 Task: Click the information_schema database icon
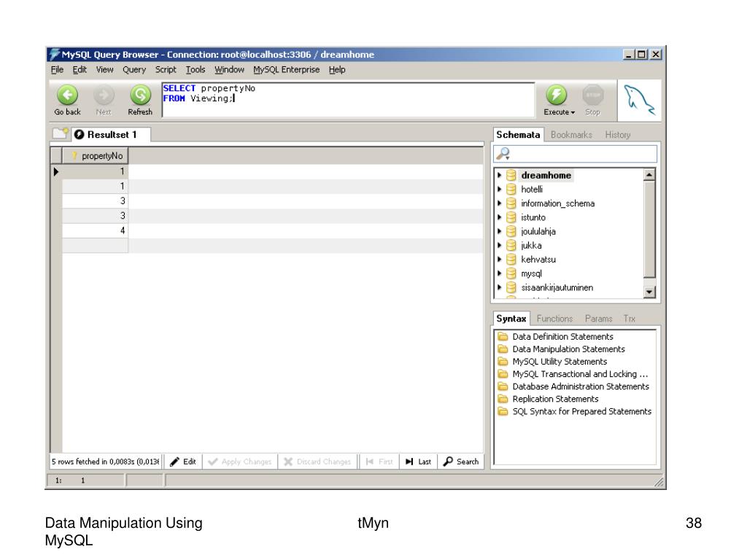point(511,203)
